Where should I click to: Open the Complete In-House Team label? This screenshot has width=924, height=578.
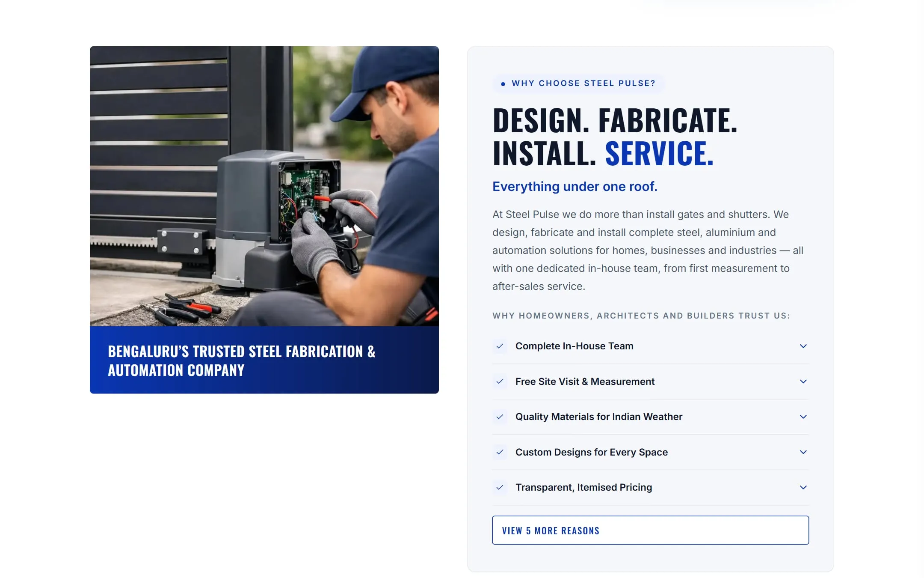(574, 346)
